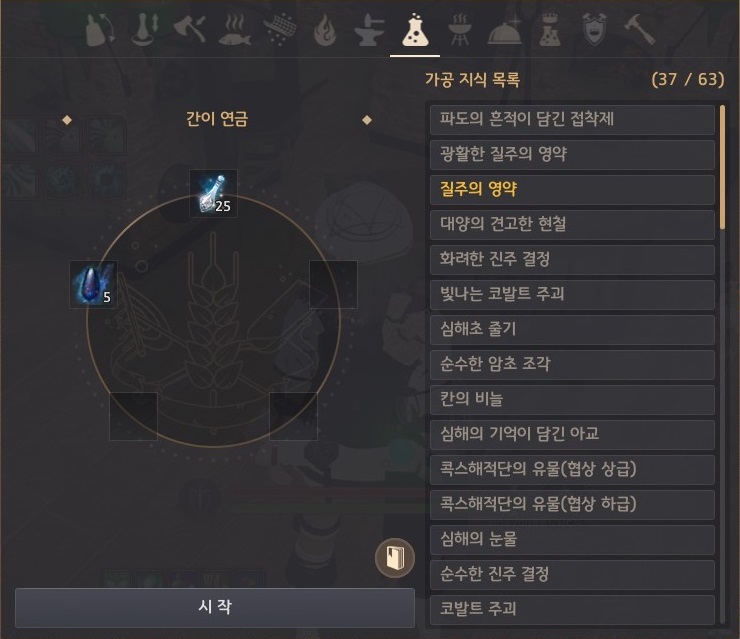The width and height of the screenshot is (740, 639).
Task: Click the hammer icon in the top row
Action: click(639, 30)
